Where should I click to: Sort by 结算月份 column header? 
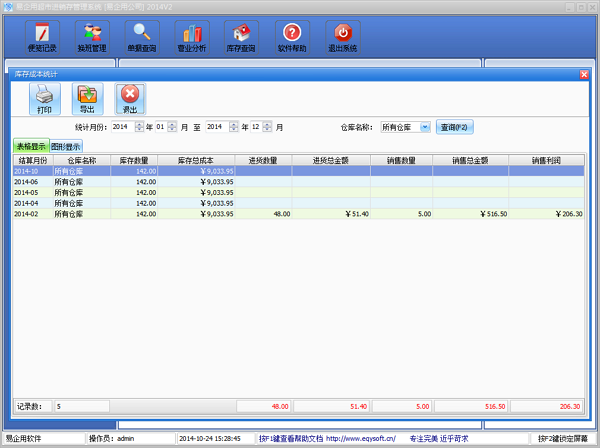coord(33,160)
